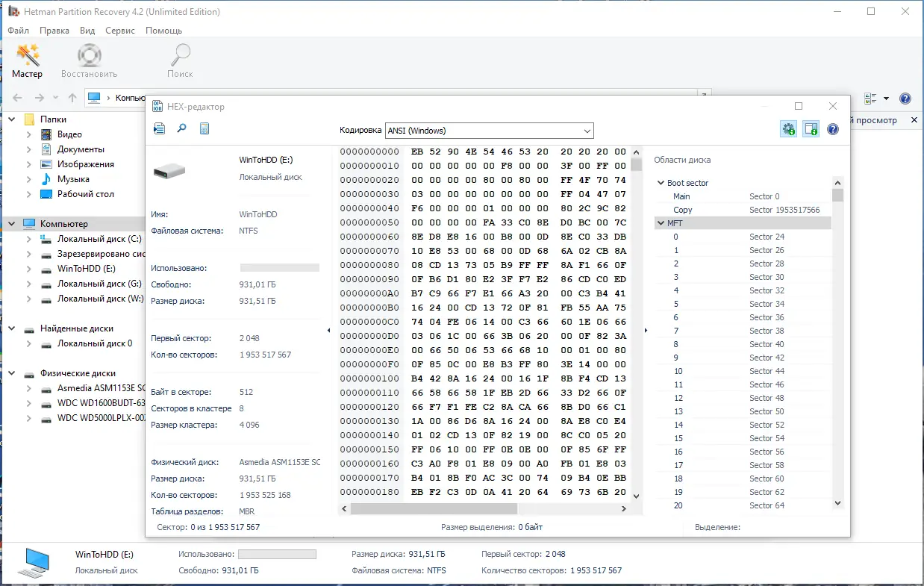Open the Кодировка ANSI (Windows) combo box
Image resolution: width=924 pixels, height=586 pixels.
(490, 131)
